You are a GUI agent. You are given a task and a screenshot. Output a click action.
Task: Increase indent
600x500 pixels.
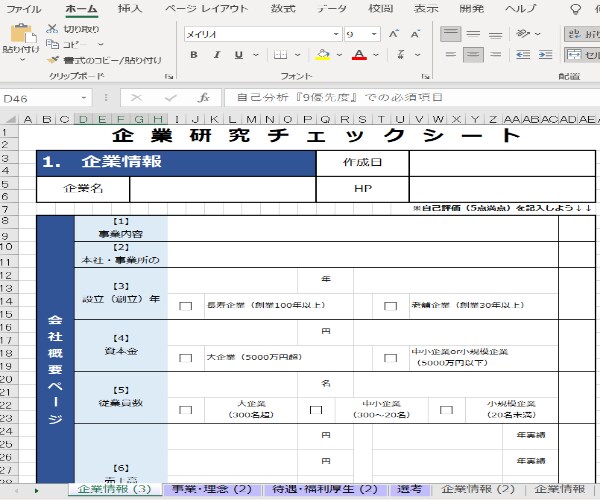coord(545,55)
